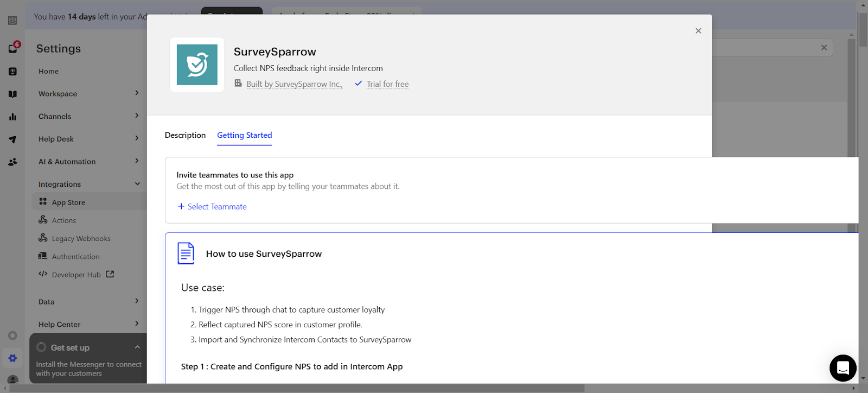Click the Select Teammate link
868x393 pixels.
[212, 207]
